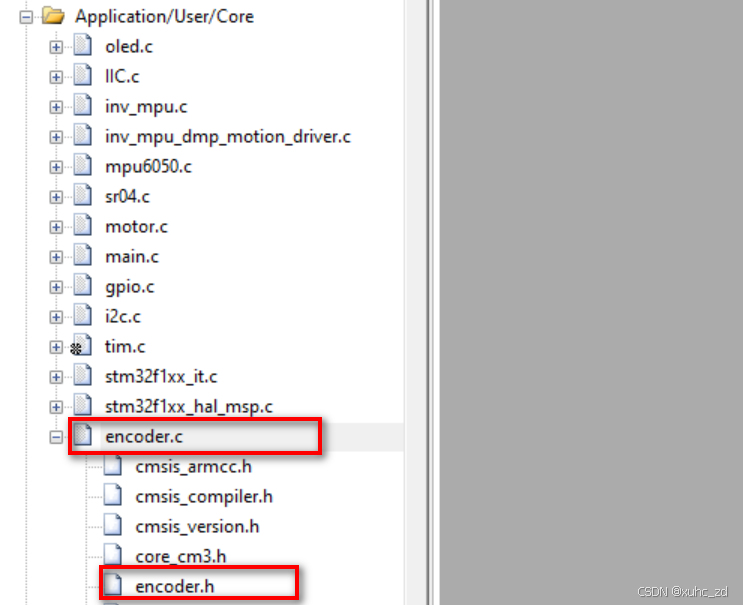743x605 pixels.
Task: Click the motor.c file icon
Action: pos(83,226)
